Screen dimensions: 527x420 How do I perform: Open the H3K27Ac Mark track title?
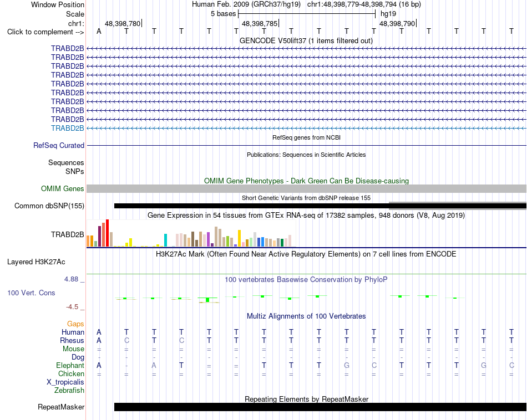click(306, 254)
